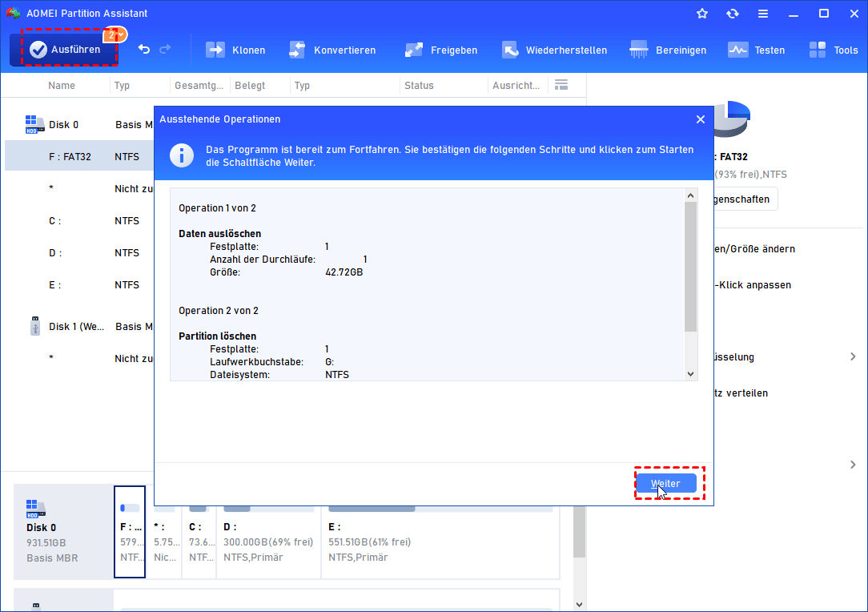Click the info icon in the dialog banner
Image resolution: width=868 pixels, height=612 pixels.
(182, 155)
